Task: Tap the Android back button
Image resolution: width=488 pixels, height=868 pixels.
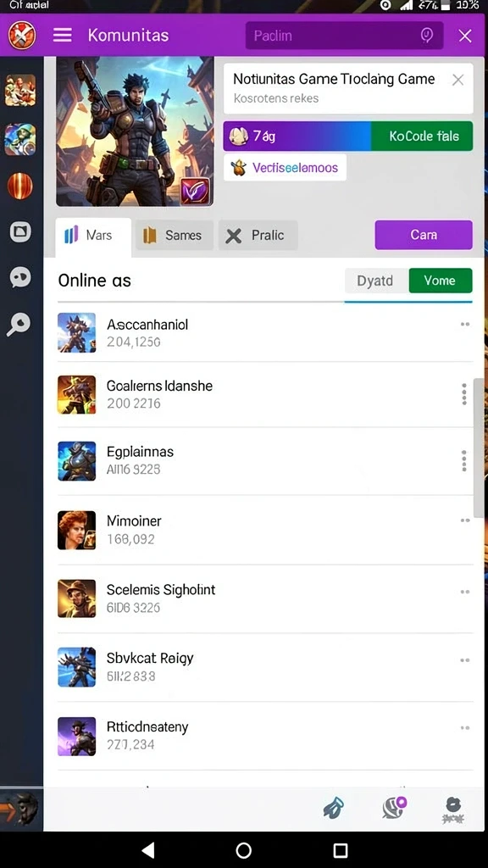Action: pyautogui.click(x=147, y=849)
